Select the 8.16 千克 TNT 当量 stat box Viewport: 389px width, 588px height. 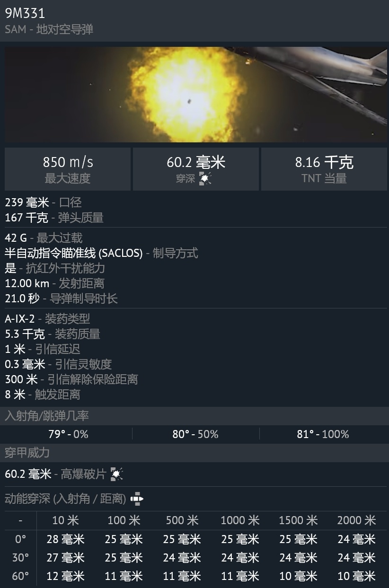point(324,169)
